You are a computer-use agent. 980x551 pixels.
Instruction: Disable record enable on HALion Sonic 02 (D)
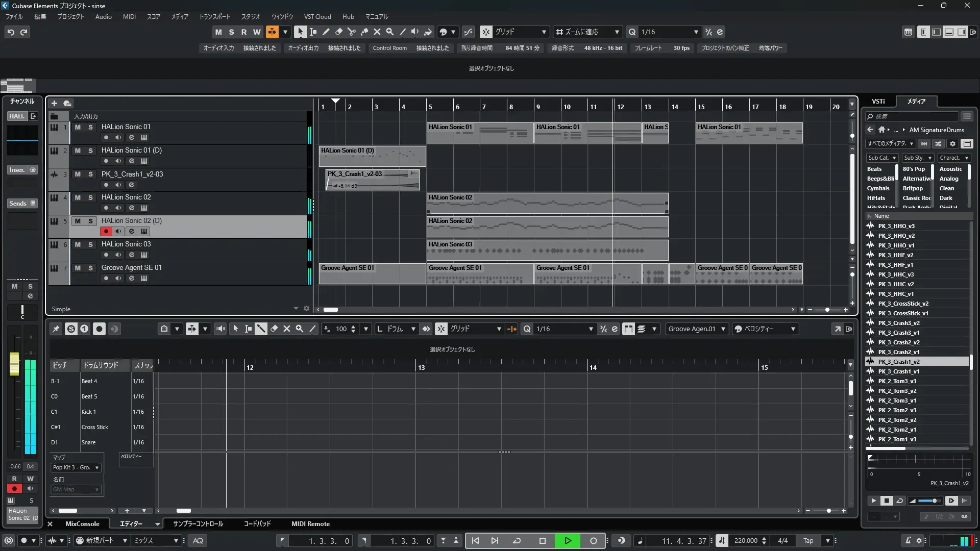tap(106, 231)
